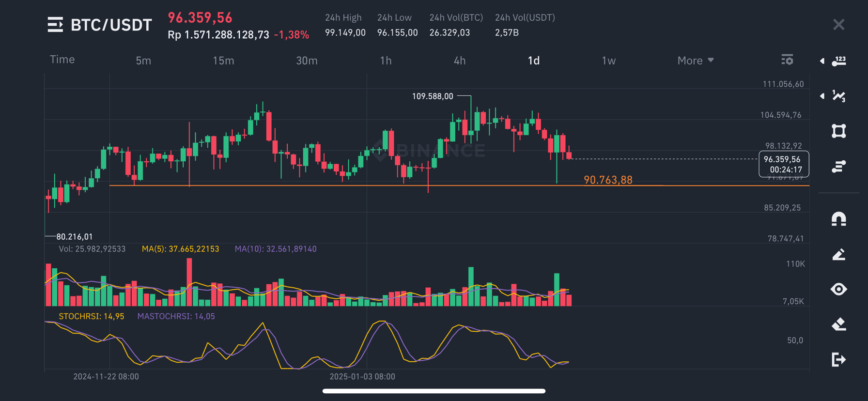Click the 24h Low value 96.155,00
Viewport: 868px width, 401px height.
[x=398, y=32]
